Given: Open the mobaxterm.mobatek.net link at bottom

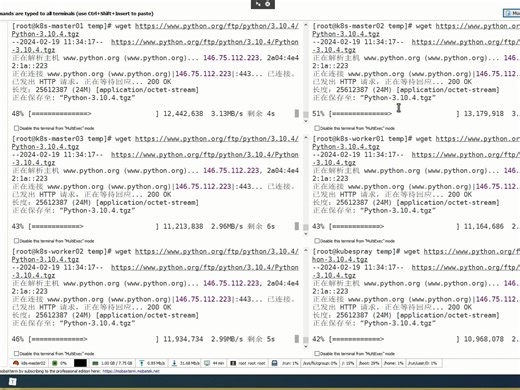Looking at the screenshot, I should click(131, 371).
